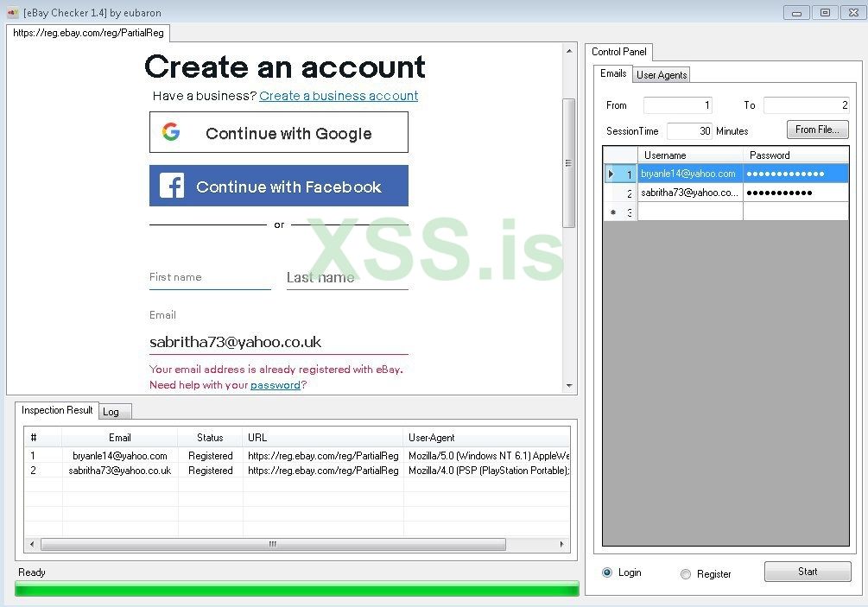Close the eBay Checker window
The image size is (868, 607).
pos(853,12)
